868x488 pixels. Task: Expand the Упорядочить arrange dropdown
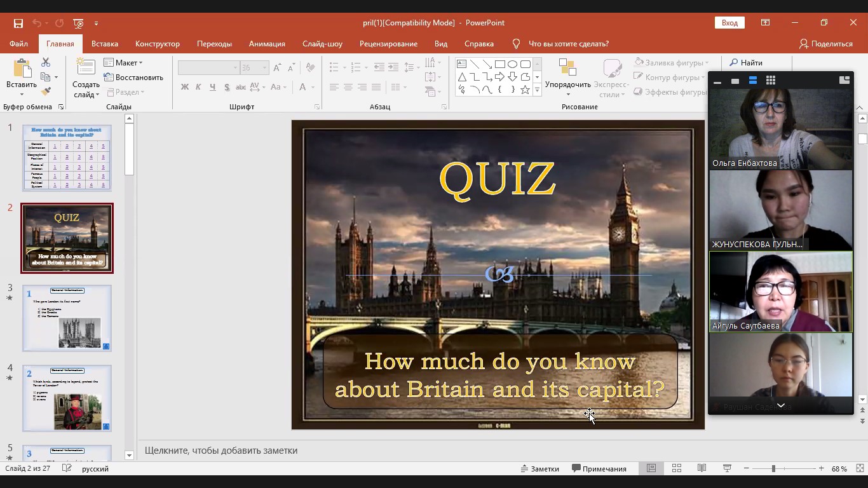coord(567,85)
